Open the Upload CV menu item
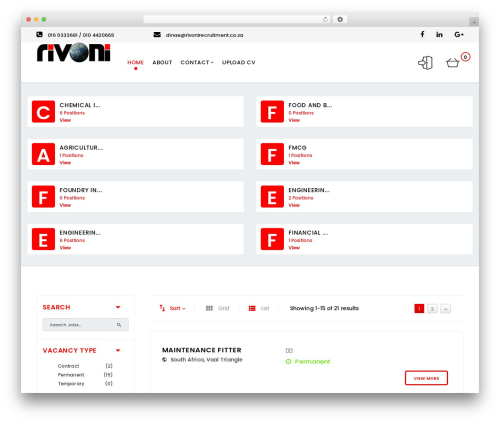 [239, 62]
